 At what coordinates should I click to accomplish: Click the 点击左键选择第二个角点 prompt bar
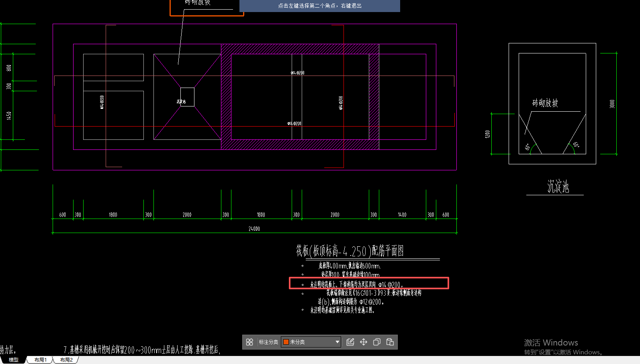pos(320,6)
